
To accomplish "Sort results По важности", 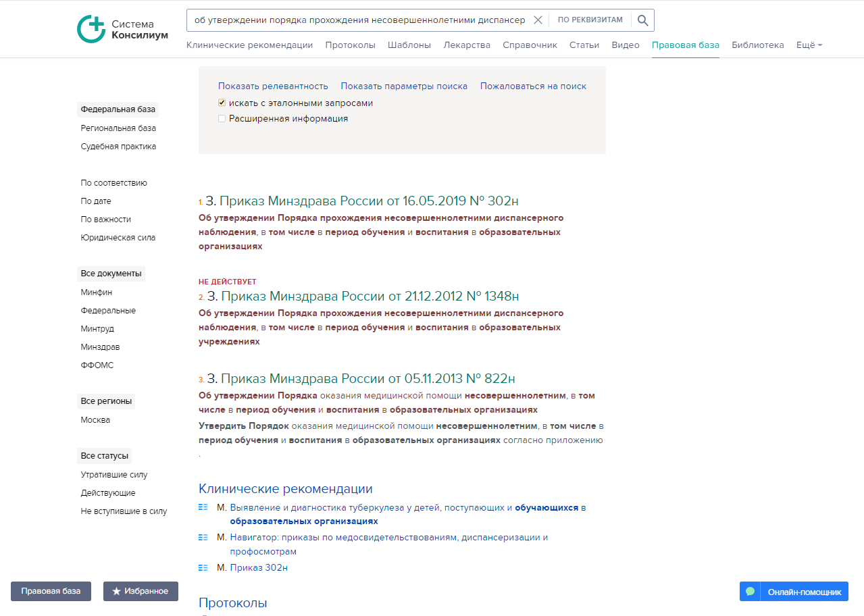I will [106, 219].
